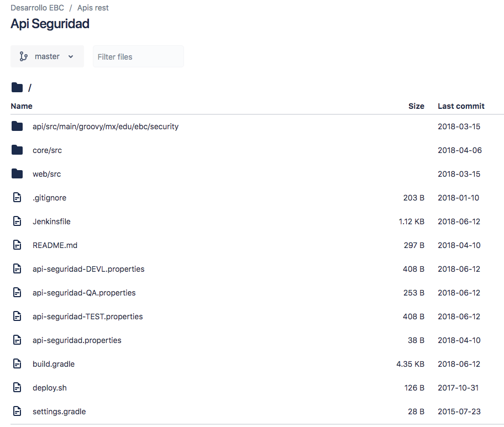Viewport: 504px width, 427px height.
Task: Open api-seguridad-DEVL.properties
Action: [88, 269]
